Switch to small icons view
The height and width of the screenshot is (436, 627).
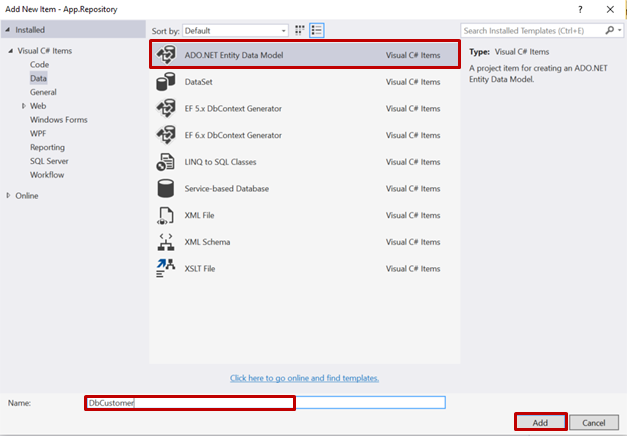point(300,30)
